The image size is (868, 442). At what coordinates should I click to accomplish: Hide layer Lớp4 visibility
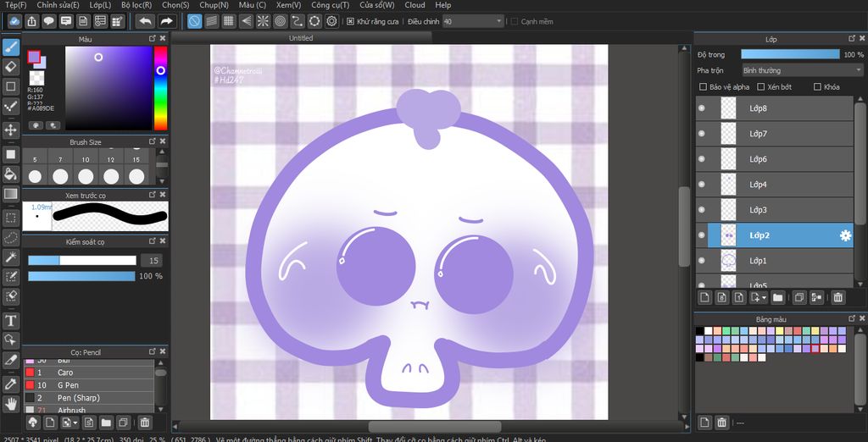click(x=702, y=185)
